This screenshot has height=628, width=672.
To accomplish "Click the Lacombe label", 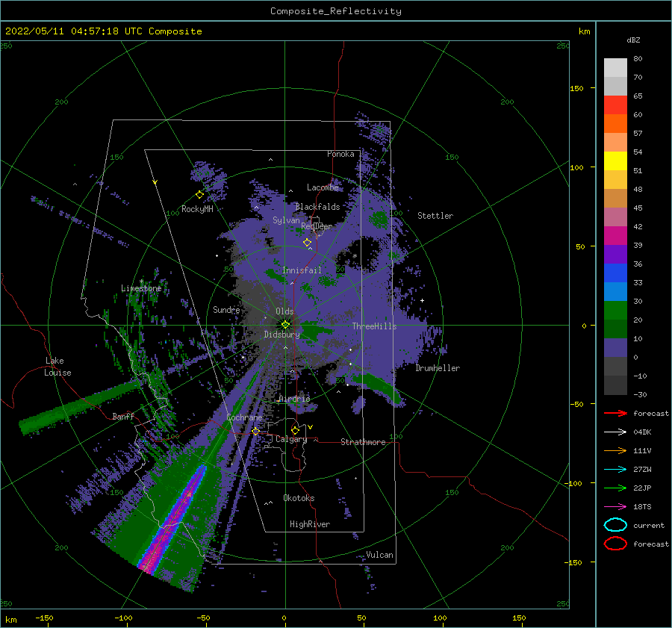I will pos(323,187).
